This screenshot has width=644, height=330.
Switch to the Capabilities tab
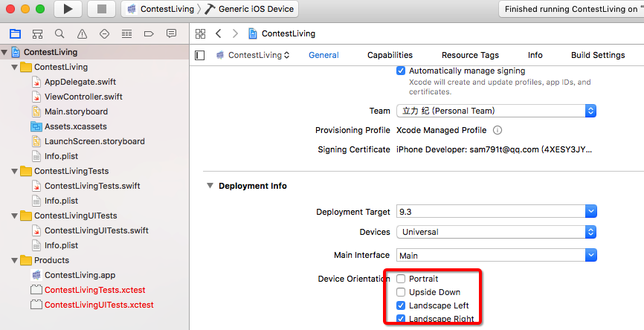390,55
